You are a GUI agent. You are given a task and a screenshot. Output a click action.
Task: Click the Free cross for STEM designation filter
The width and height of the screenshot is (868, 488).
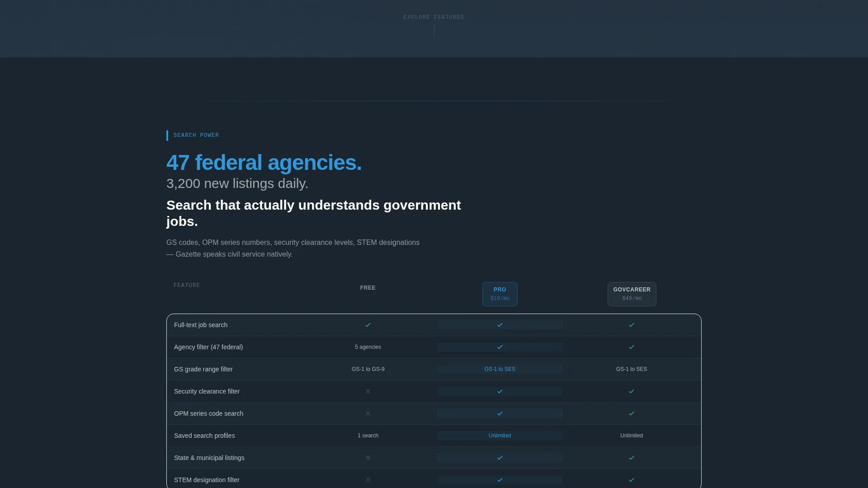coord(368,480)
